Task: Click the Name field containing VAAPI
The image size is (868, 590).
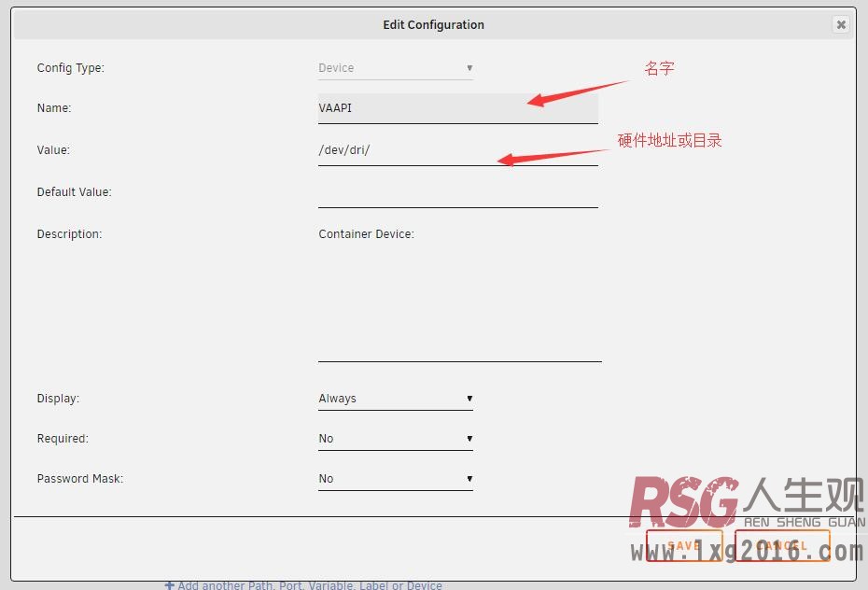Action: click(458, 108)
